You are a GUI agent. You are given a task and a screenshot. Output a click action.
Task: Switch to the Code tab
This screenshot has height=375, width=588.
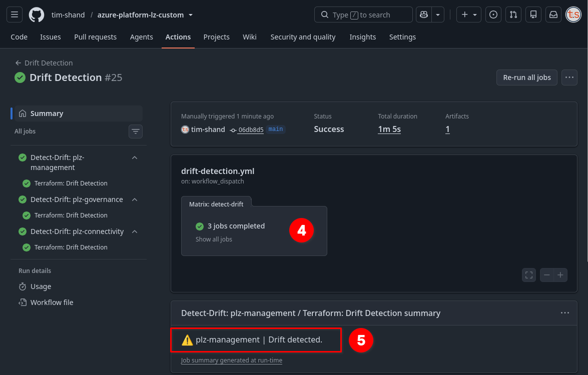(19, 37)
